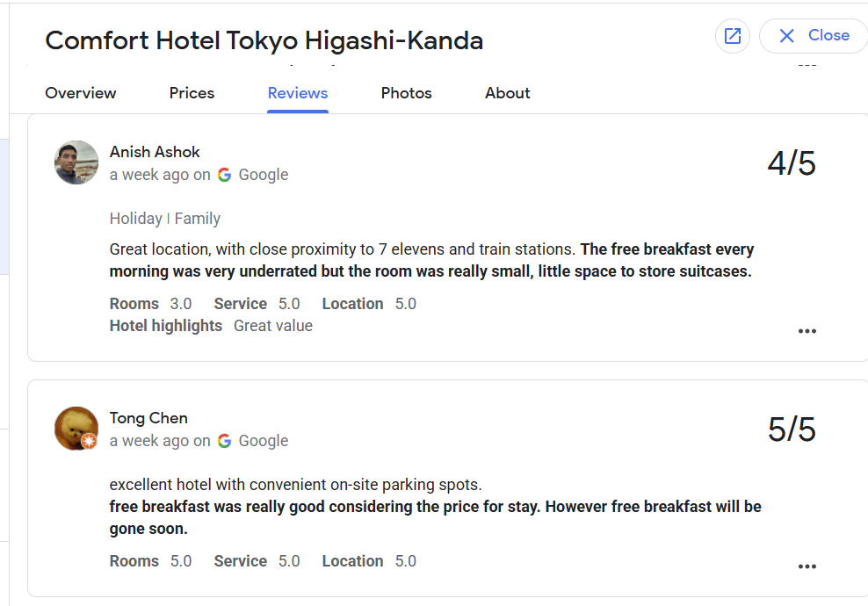The height and width of the screenshot is (606, 868).
Task: Open the Prices tab
Action: (x=192, y=93)
